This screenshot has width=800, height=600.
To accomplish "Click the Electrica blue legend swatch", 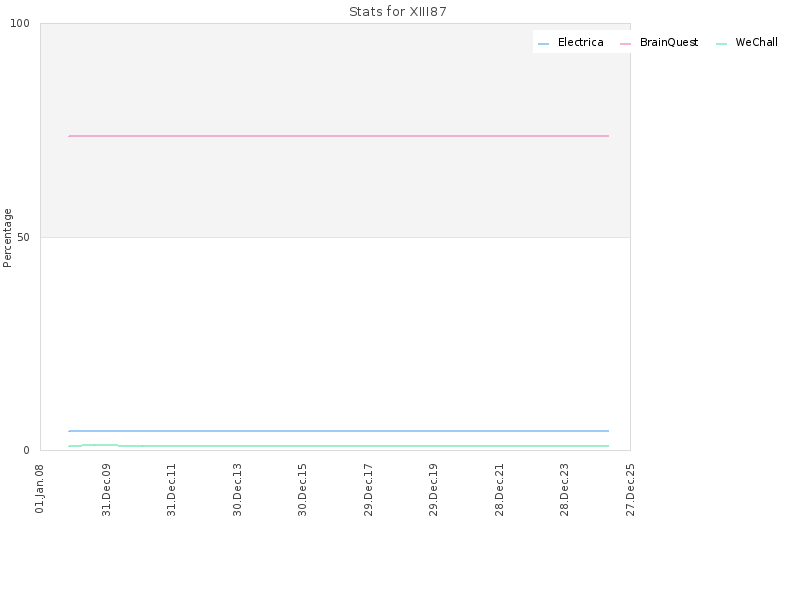I will pos(543,44).
